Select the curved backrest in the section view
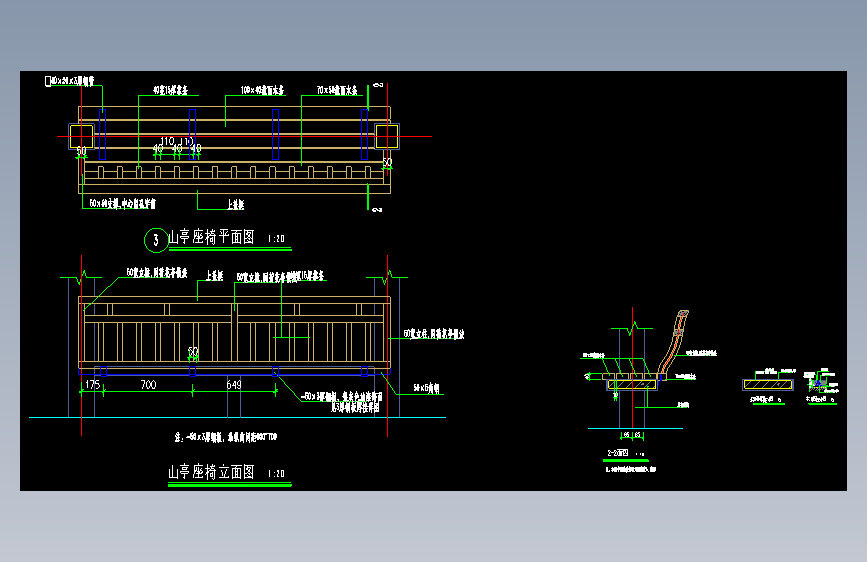The image size is (867, 562). (673, 342)
